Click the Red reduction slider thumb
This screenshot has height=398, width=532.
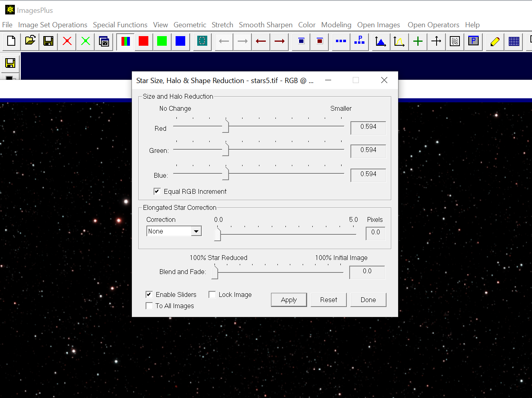coord(226,126)
